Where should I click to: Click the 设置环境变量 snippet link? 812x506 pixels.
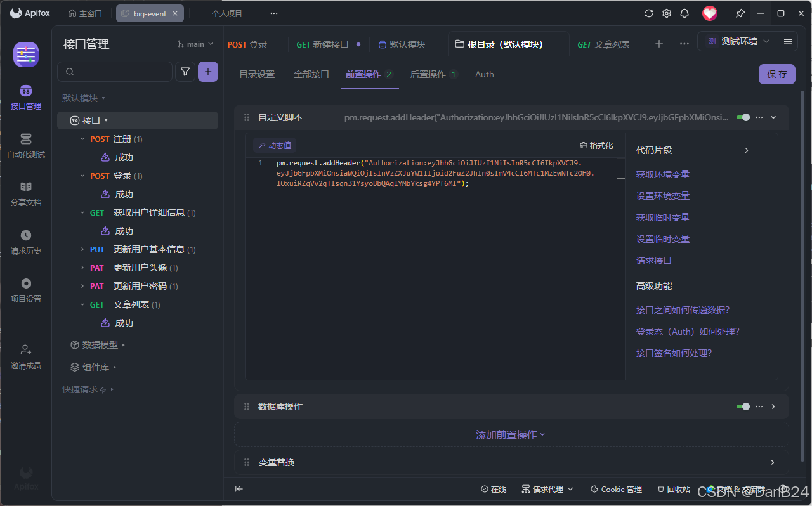pyautogui.click(x=663, y=196)
